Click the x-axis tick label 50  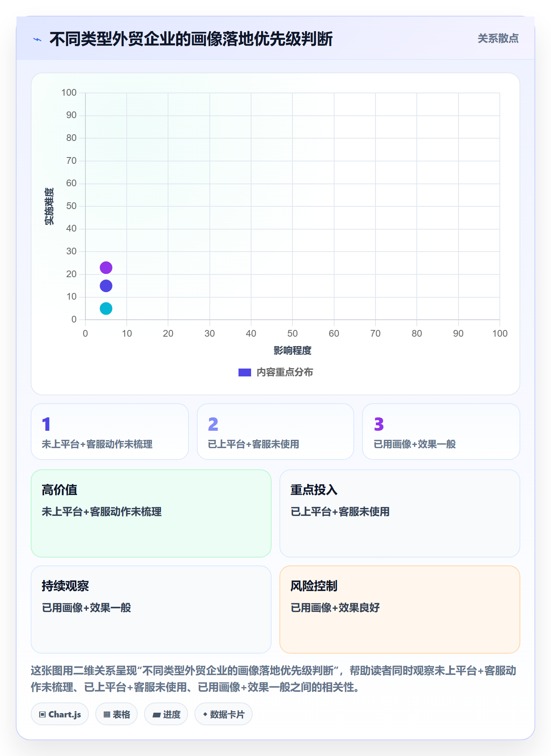tap(292, 334)
